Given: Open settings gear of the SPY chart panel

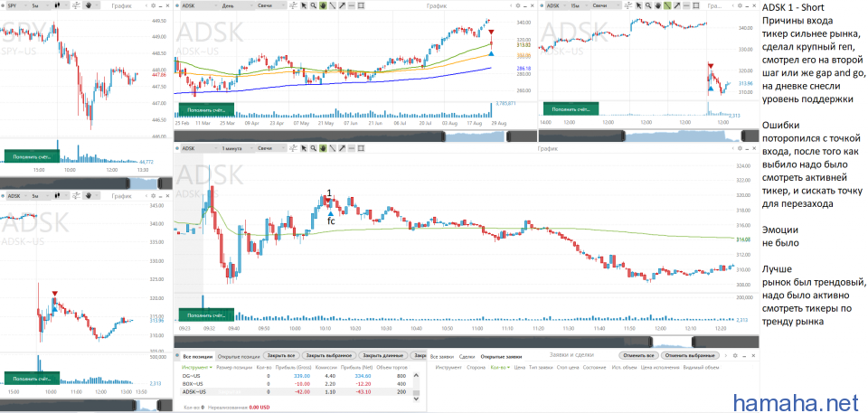Looking at the screenshot, I should (x=154, y=5).
